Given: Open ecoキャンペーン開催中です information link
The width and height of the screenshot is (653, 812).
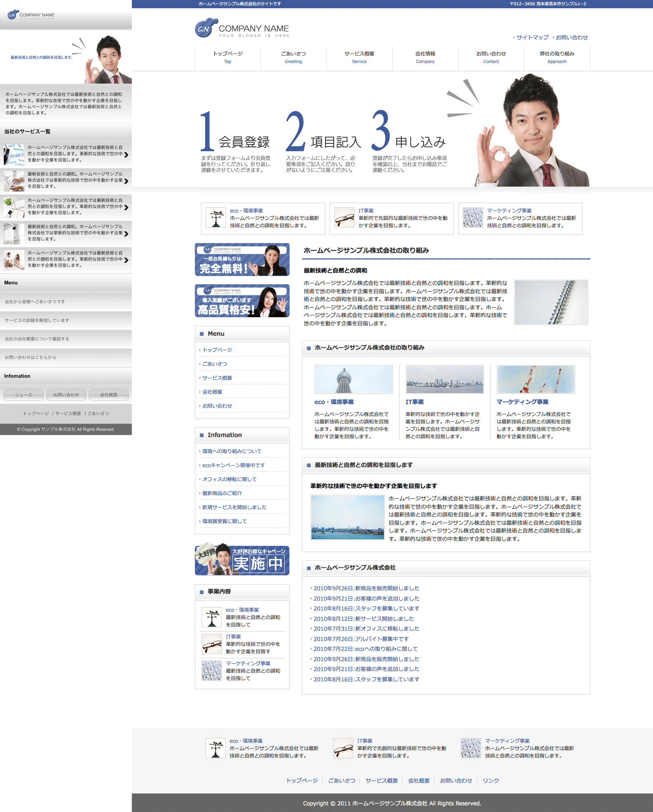Looking at the screenshot, I should point(234,465).
